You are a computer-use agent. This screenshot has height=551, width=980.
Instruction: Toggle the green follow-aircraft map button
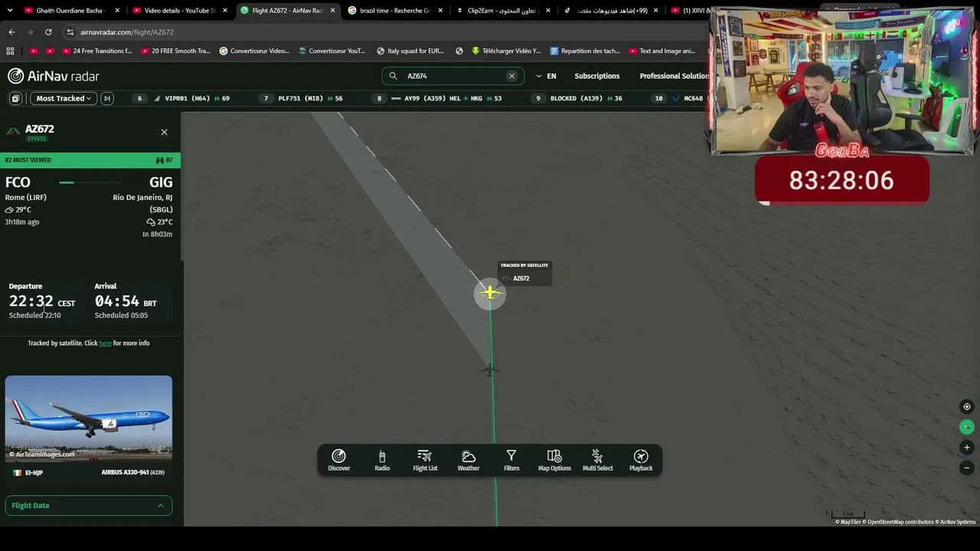click(x=967, y=427)
